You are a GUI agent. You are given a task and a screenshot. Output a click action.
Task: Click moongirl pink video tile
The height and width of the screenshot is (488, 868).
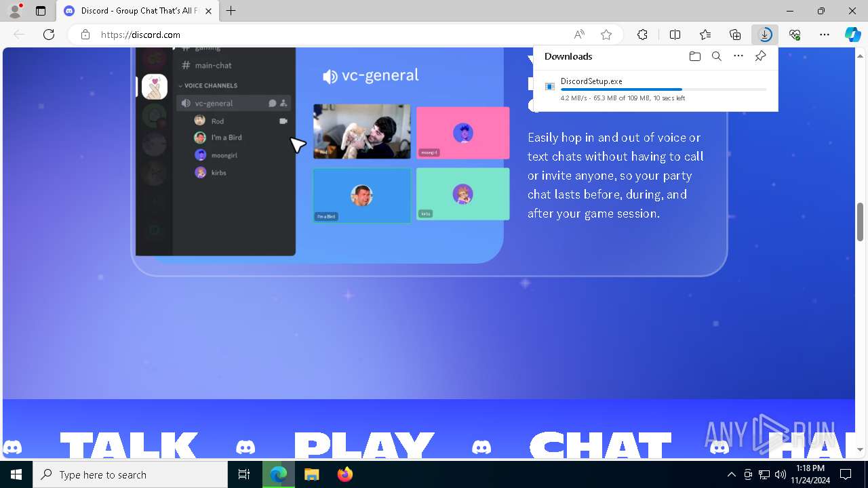[462, 133]
